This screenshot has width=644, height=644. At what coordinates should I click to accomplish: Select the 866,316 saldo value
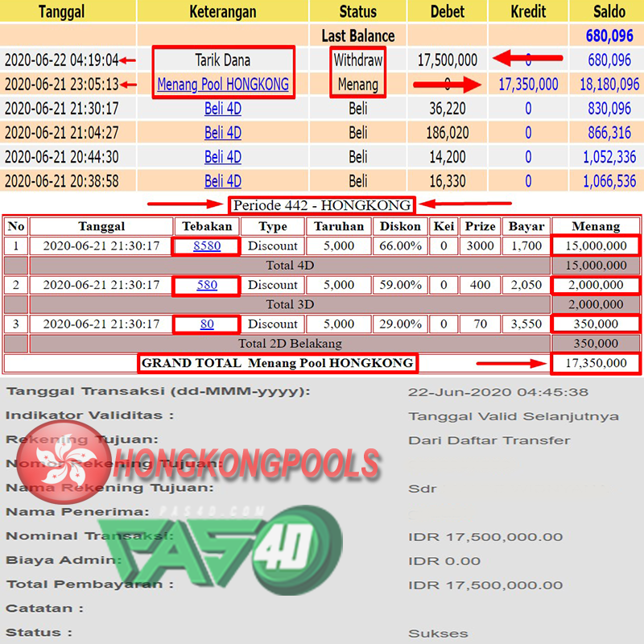tap(609, 133)
